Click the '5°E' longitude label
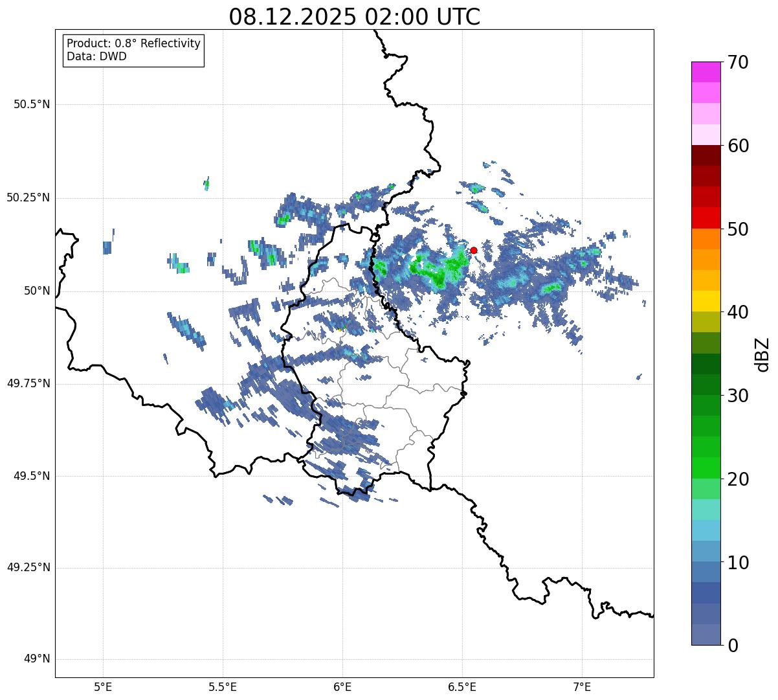The height and width of the screenshot is (700, 778). click(x=103, y=688)
